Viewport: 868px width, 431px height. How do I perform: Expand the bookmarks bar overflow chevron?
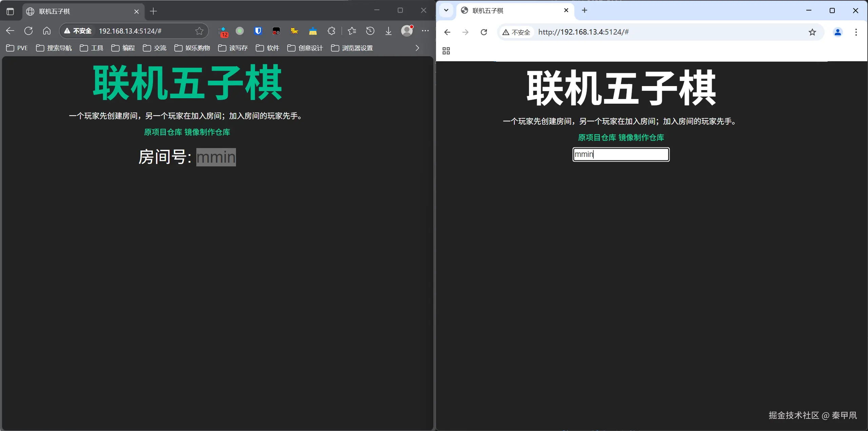pyautogui.click(x=417, y=48)
